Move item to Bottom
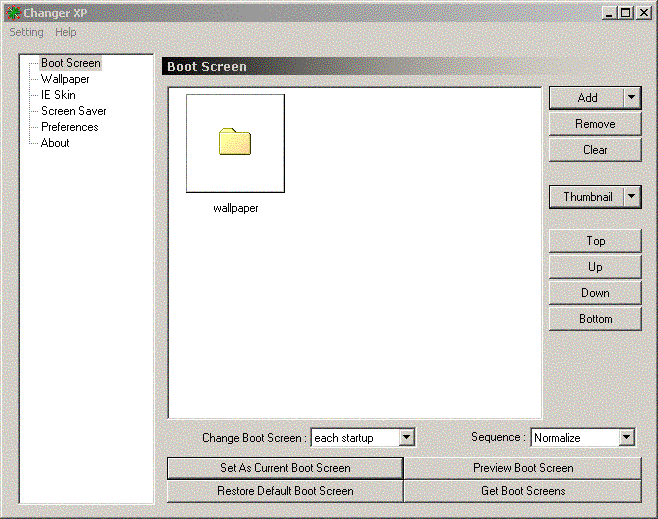658x519 pixels. click(595, 319)
